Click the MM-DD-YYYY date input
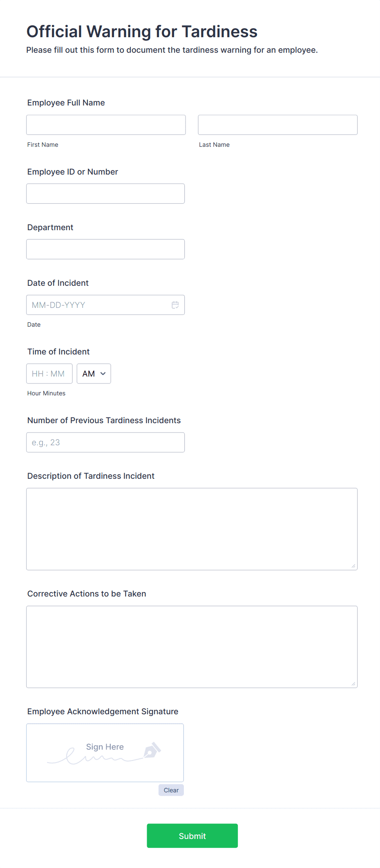The width and height of the screenshot is (380, 868). pos(98,305)
